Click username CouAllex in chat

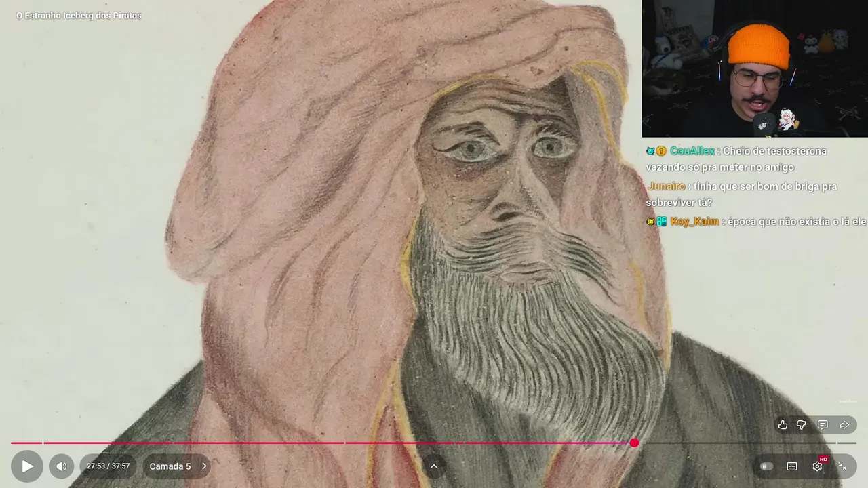(x=692, y=151)
